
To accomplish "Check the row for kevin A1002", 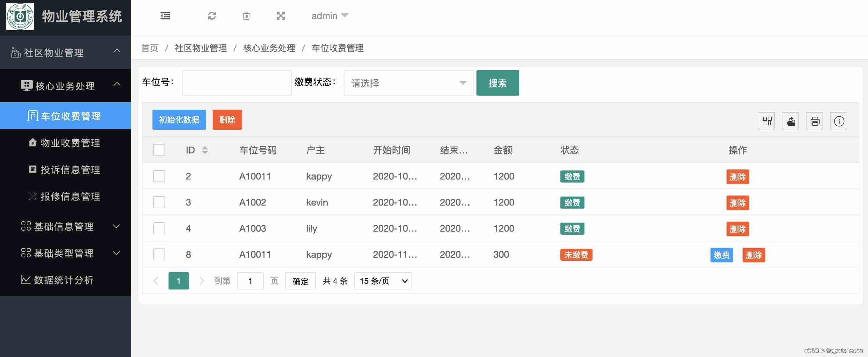I will [x=159, y=202].
